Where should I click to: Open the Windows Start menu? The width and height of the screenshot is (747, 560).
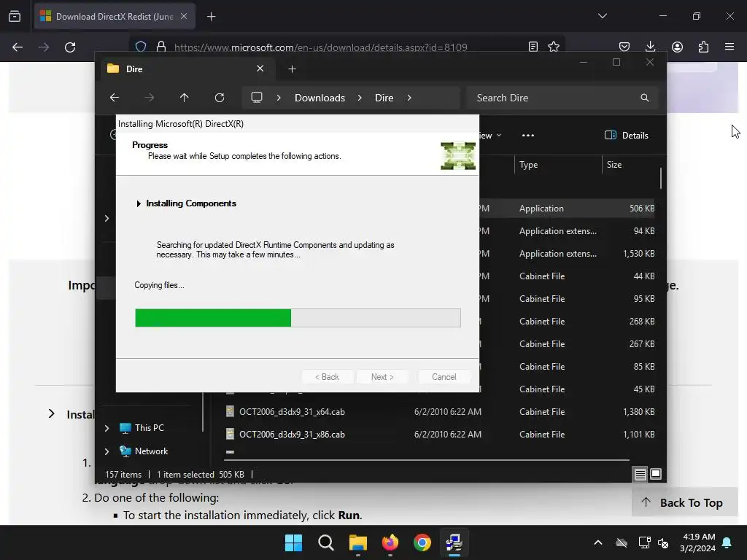pyautogui.click(x=293, y=542)
